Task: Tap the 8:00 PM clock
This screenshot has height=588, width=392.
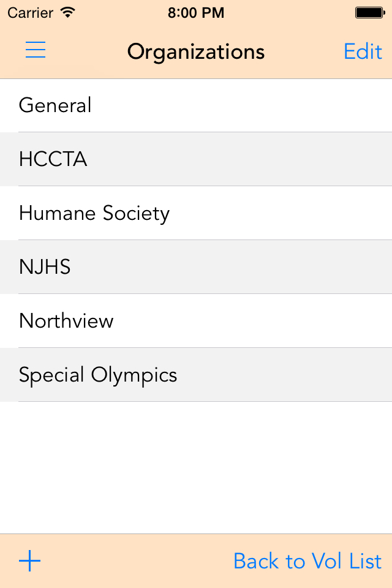Action: click(196, 12)
